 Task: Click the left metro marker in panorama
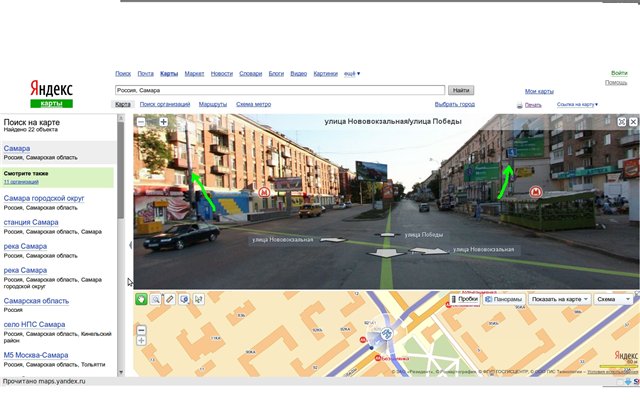tap(264, 192)
